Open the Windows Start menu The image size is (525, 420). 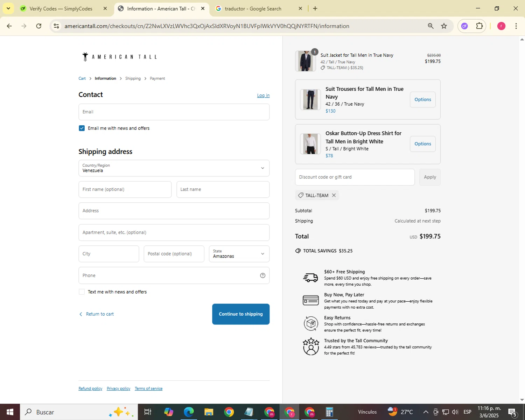10,412
